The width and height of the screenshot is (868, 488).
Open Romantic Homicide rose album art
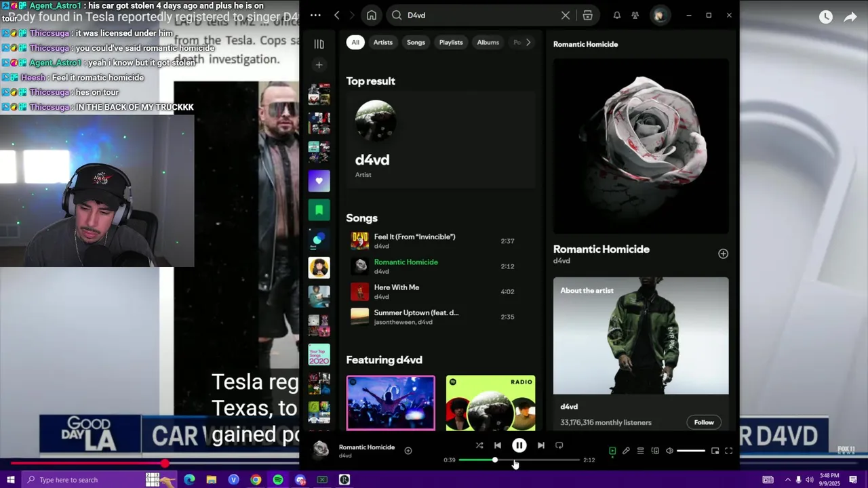tap(641, 146)
